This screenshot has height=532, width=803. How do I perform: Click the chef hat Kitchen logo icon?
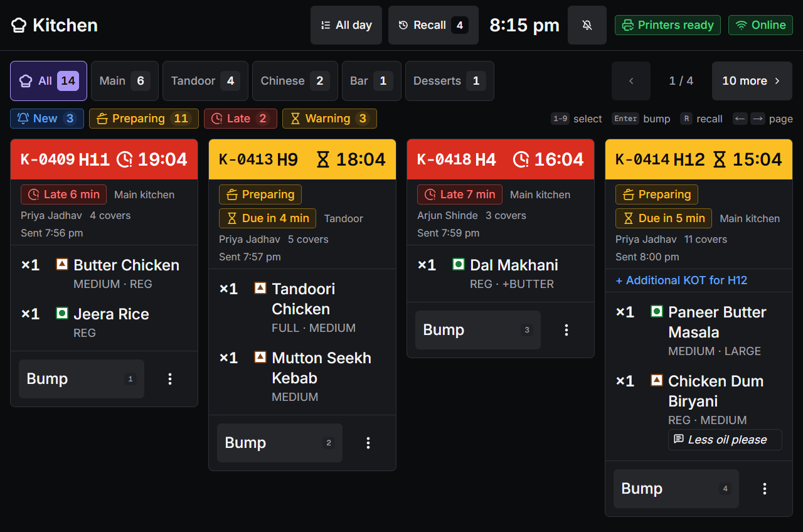click(19, 25)
